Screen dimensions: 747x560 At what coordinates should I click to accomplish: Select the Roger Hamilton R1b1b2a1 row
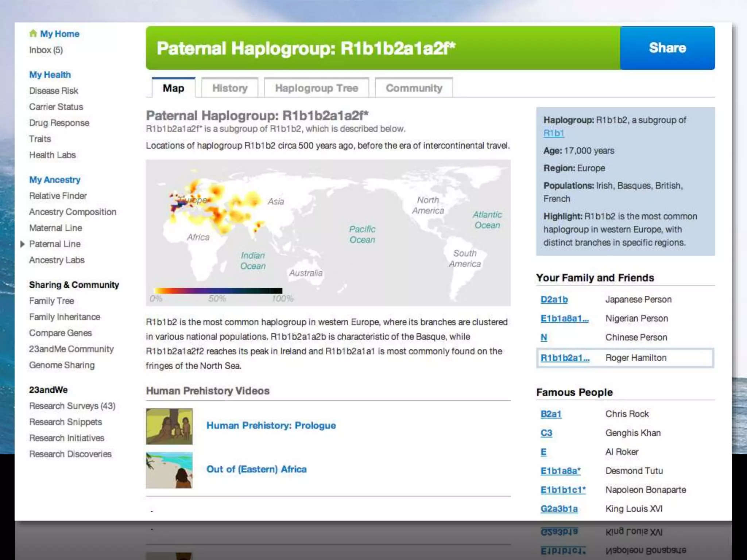pos(624,358)
